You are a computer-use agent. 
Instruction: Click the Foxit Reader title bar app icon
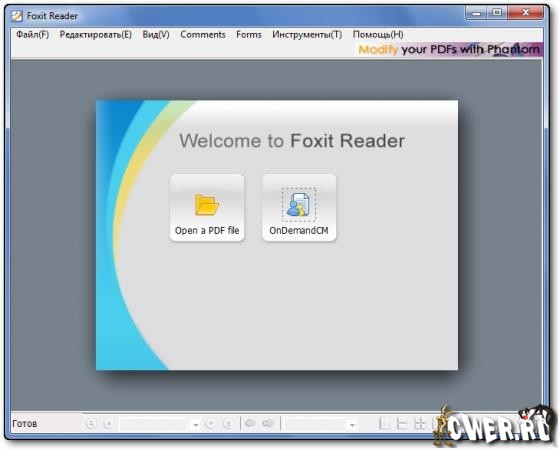[16, 16]
